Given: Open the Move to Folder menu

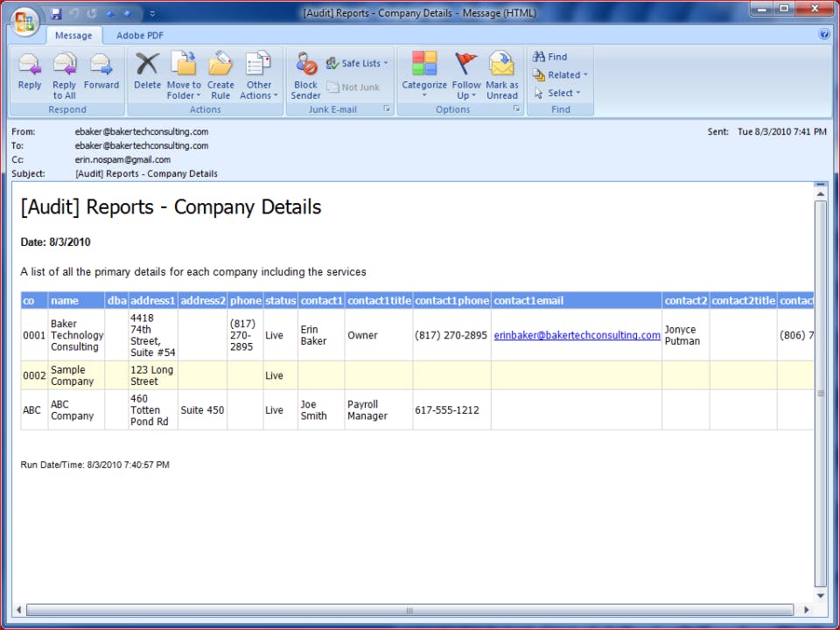Looking at the screenshot, I should (184, 75).
